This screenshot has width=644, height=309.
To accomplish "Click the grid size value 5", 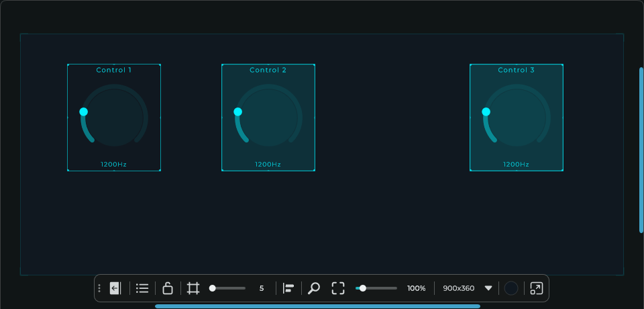I will coord(262,288).
